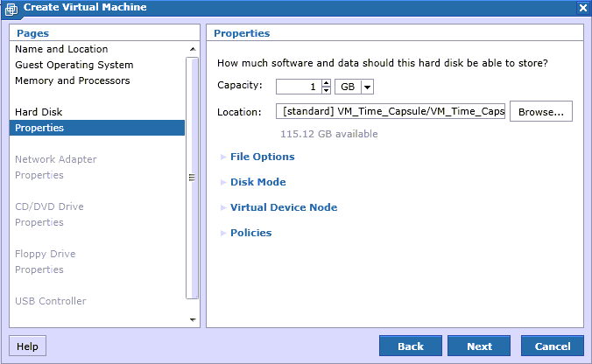
Task: Click the Next button
Action: tap(479, 346)
